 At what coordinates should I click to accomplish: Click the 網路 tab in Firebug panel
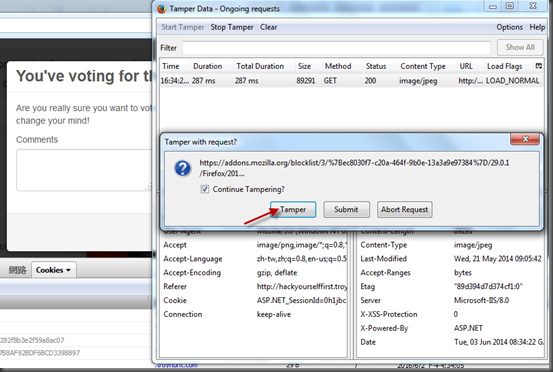point(17,270)
